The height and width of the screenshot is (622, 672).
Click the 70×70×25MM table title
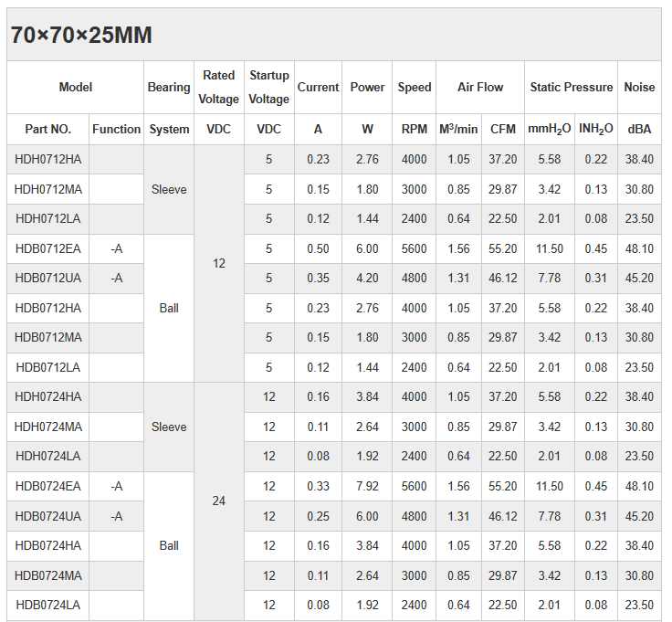pos(81,36)
